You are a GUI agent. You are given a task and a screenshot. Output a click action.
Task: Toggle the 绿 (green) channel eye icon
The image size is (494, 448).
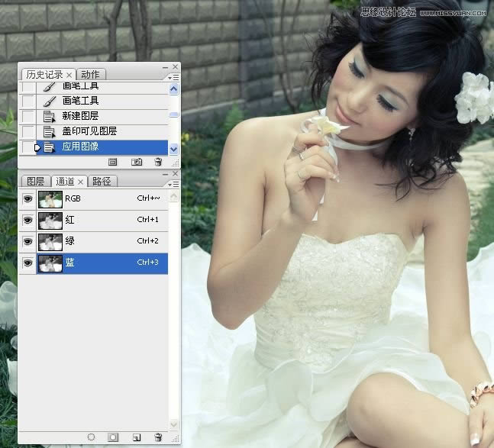pos(28,241)
